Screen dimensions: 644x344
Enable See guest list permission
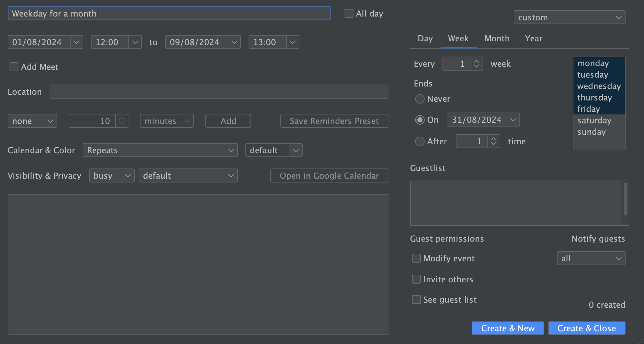tap(416, 299)
